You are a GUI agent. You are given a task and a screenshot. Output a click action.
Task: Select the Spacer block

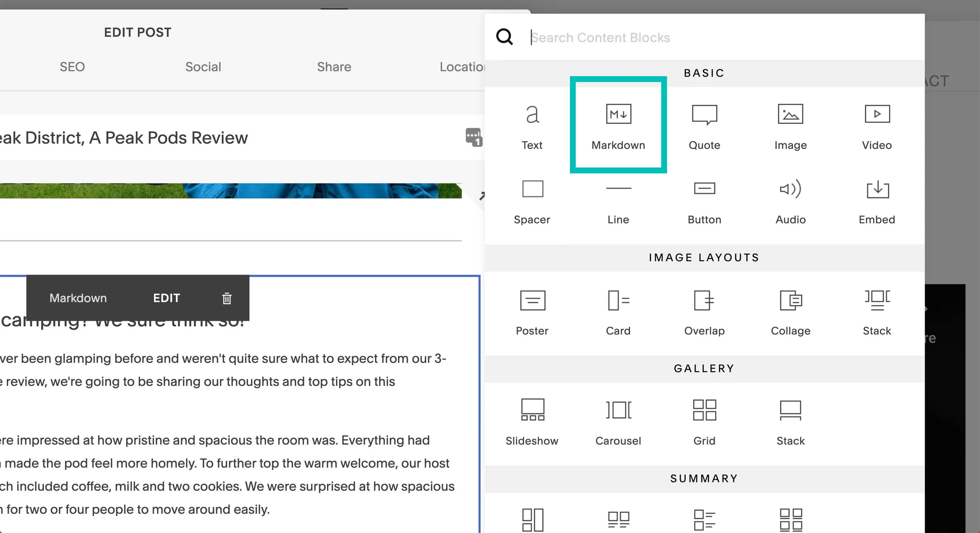click(532, 201)
